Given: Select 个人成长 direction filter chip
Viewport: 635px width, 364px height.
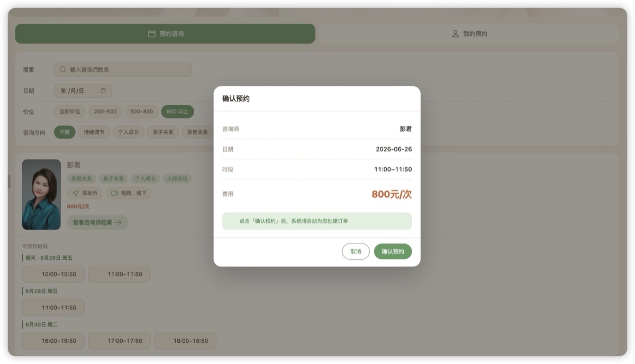Looking at the screenshot, I should tap(129, 132).
